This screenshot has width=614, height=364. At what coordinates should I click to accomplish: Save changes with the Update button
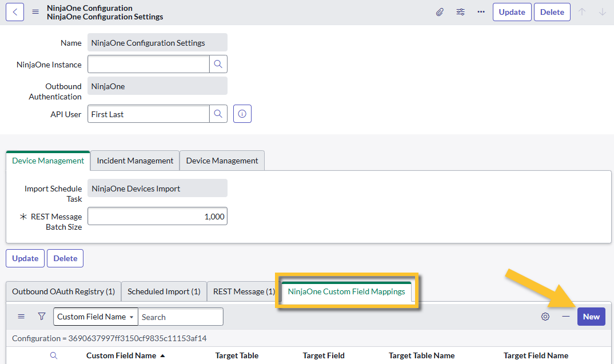tap(512, 11)
